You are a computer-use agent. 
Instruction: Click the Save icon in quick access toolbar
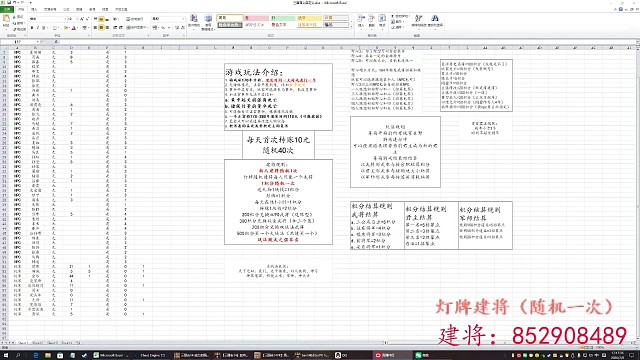(9, 2)
